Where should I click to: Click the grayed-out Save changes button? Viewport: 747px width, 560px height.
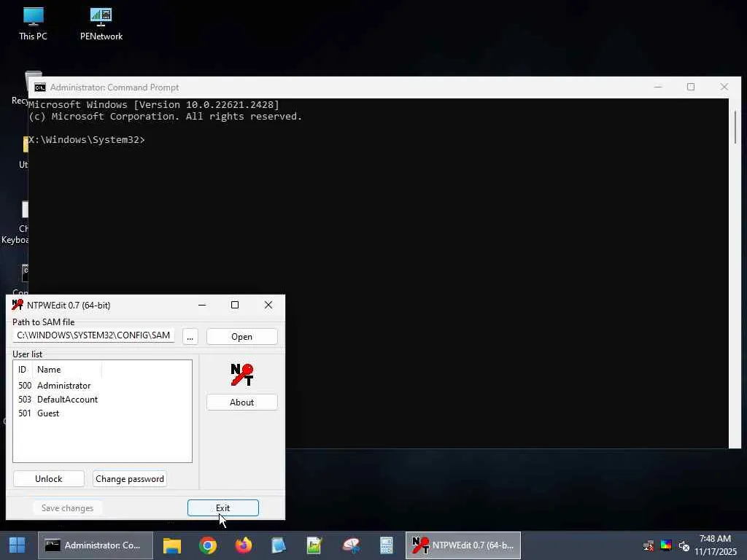pyautogui.click(x=67, y=507)
